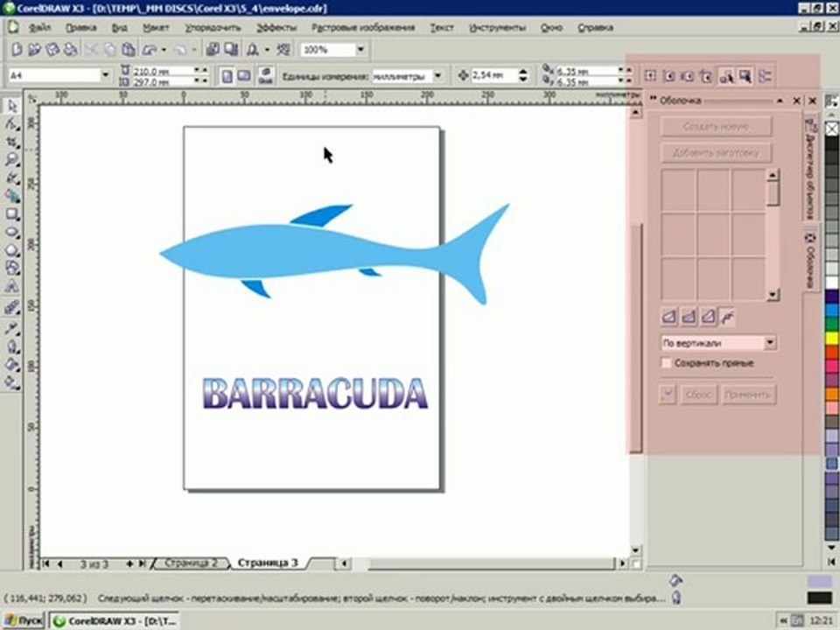Click the canvas vertical scrollbar down arrow

(635, 550)
